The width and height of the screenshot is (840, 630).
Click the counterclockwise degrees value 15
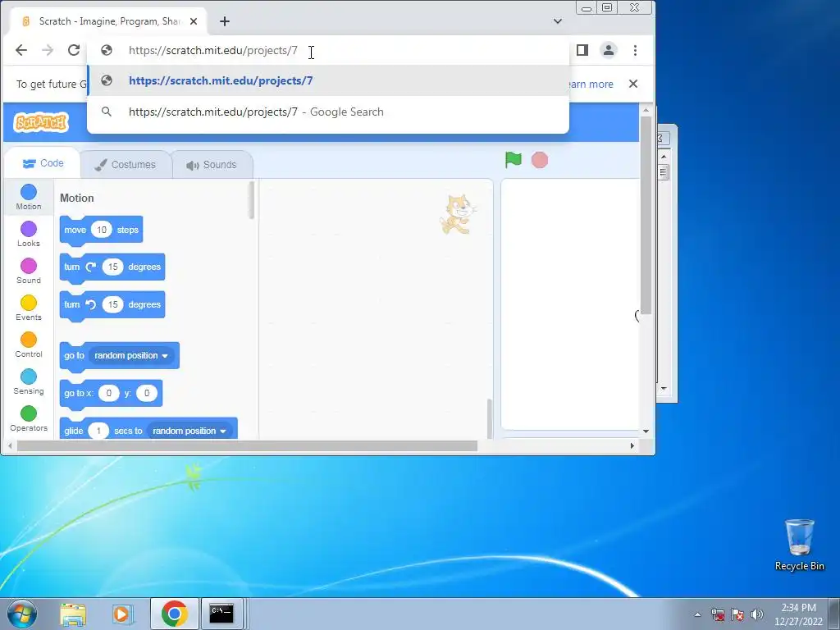(112, 304)
